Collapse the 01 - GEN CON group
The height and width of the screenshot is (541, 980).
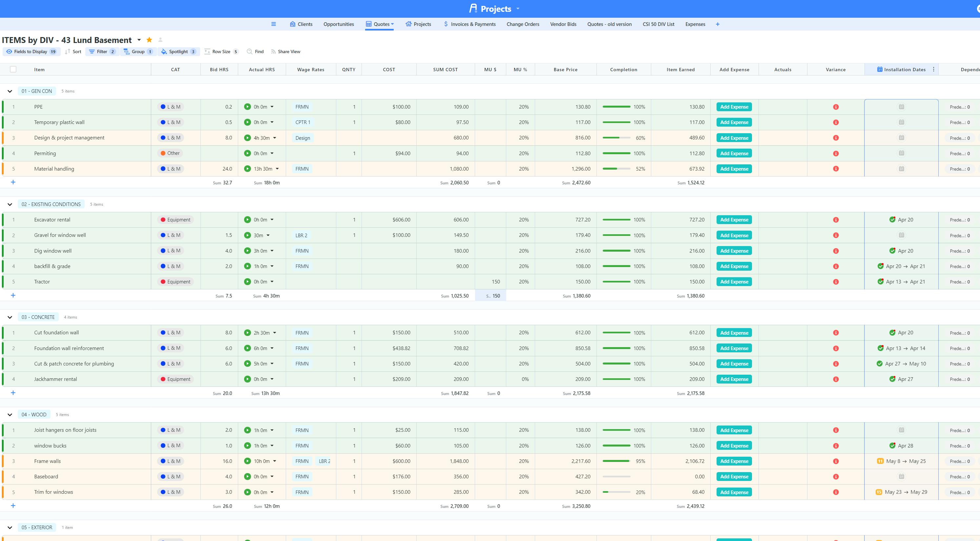[x=10, y=91]
